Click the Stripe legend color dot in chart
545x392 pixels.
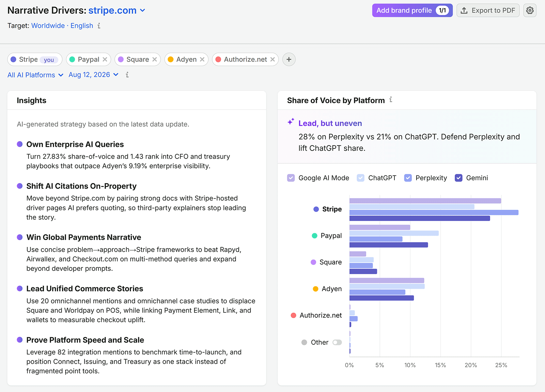point(316,209)
